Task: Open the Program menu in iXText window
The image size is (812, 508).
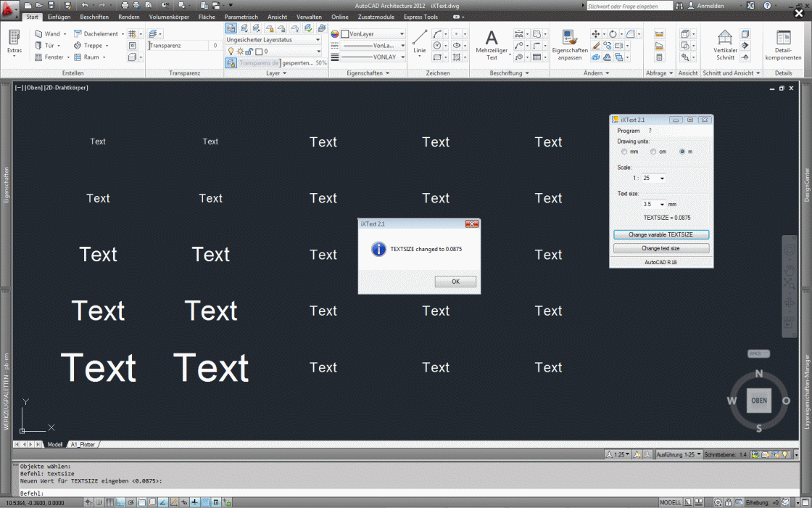Action: tap(628, 131)
